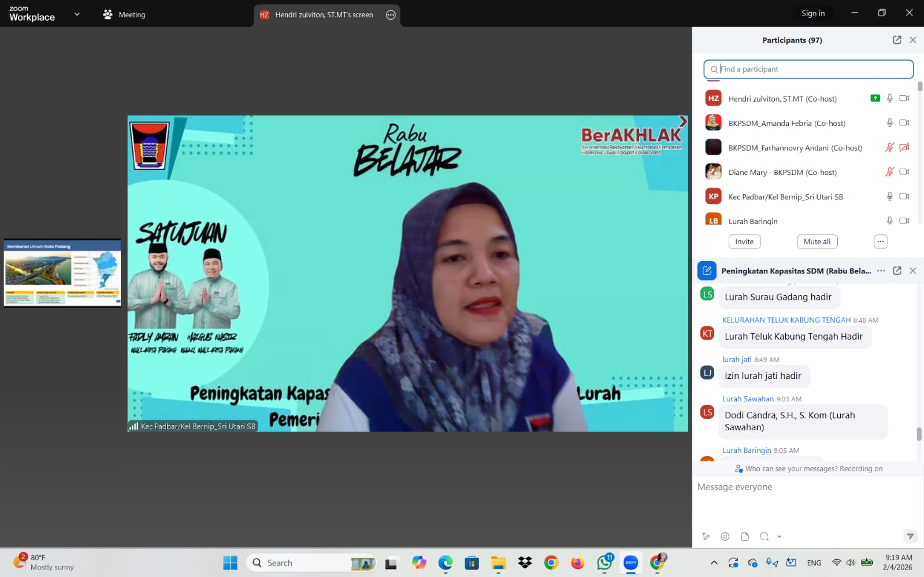Click the Invite button

pyautogui.click(x=744, y=241)
